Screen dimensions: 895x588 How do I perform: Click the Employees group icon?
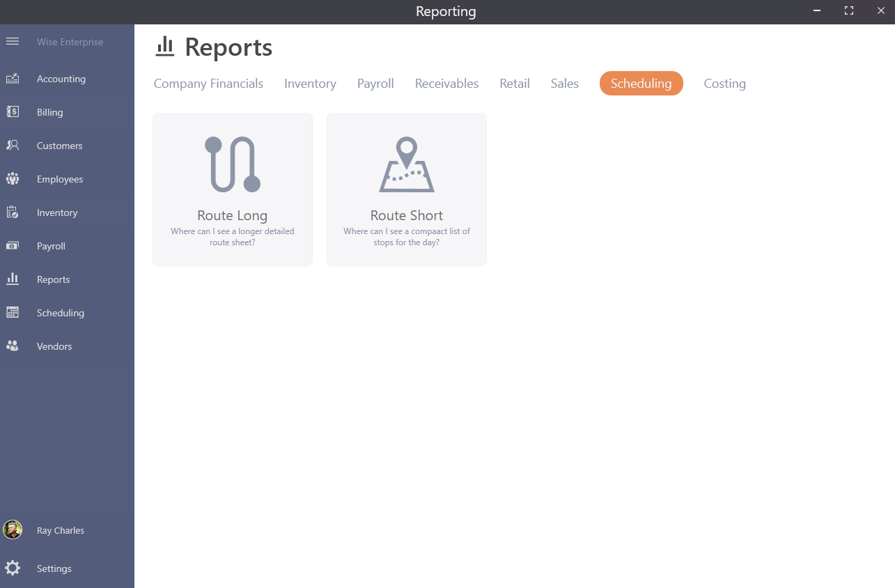pyautogui.click(x=13, y=179)
